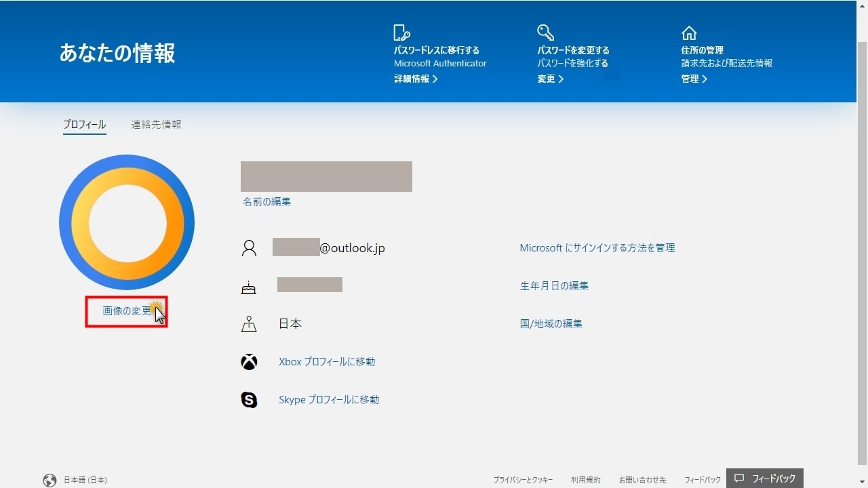Click 名前の編集 link
Viewport: 868px width, 488px height.
[267, 202]
